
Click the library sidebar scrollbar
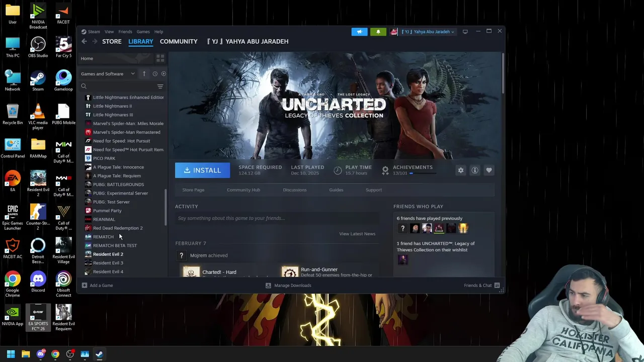(166, 207)
